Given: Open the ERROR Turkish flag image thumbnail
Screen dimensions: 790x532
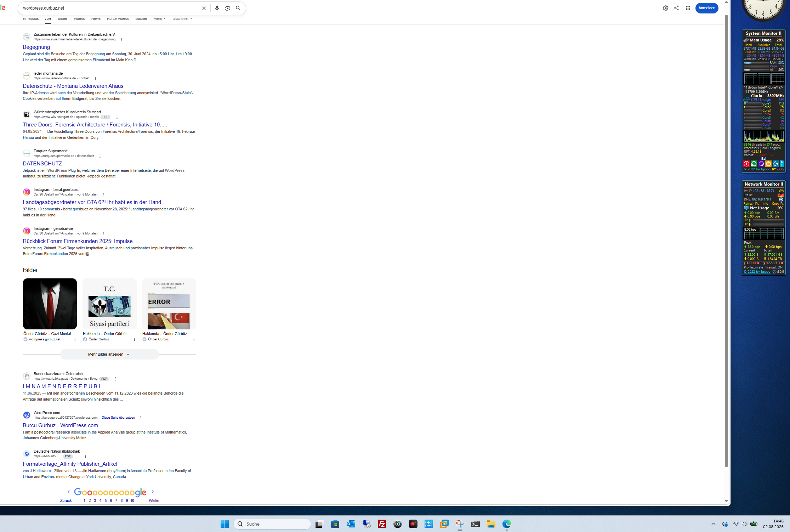Looking at the screenshot, I should [x=169, y=304].
